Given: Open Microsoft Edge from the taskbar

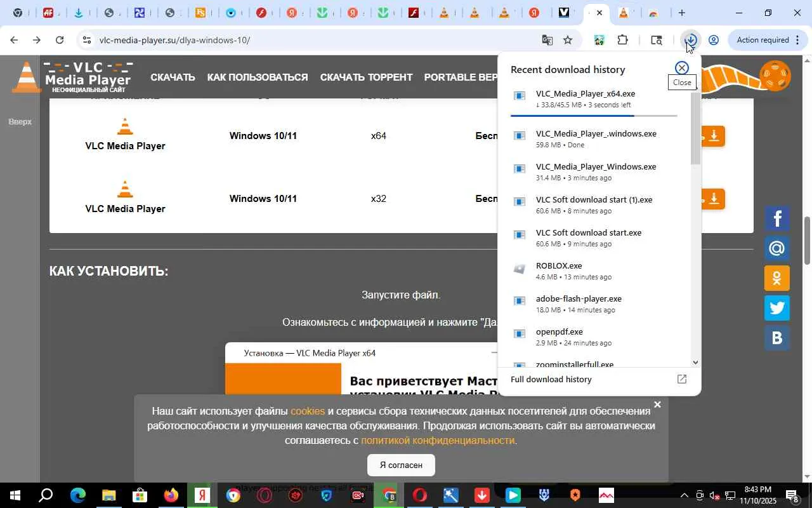Looking at the screenshot, I should [77, 495].
